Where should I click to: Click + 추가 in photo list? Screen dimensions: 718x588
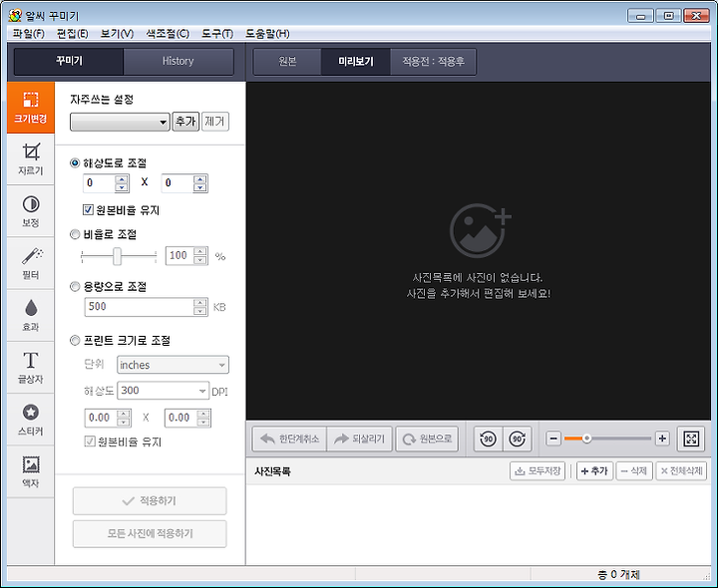click(x=594, y=470)
